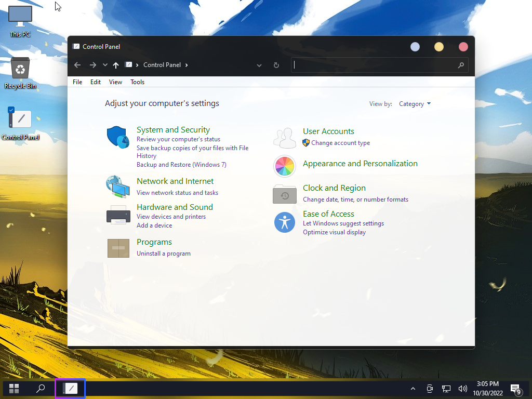Click the Control Panel taskbar button
532x399 pixels.
pyautogui.click(x=70, y=389)
